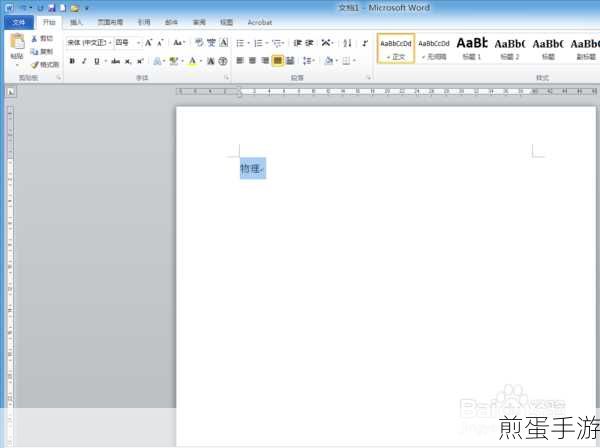The height and width of the screenshot is (448, 600).
Task: Expand the Customize Quick Access Toolbar arrow
Action: coord(87,8)
